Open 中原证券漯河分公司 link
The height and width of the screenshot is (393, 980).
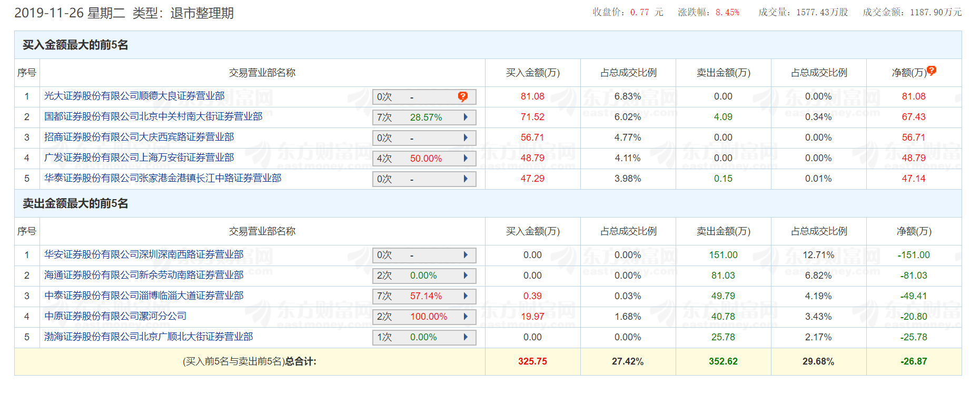click(115, 316)
